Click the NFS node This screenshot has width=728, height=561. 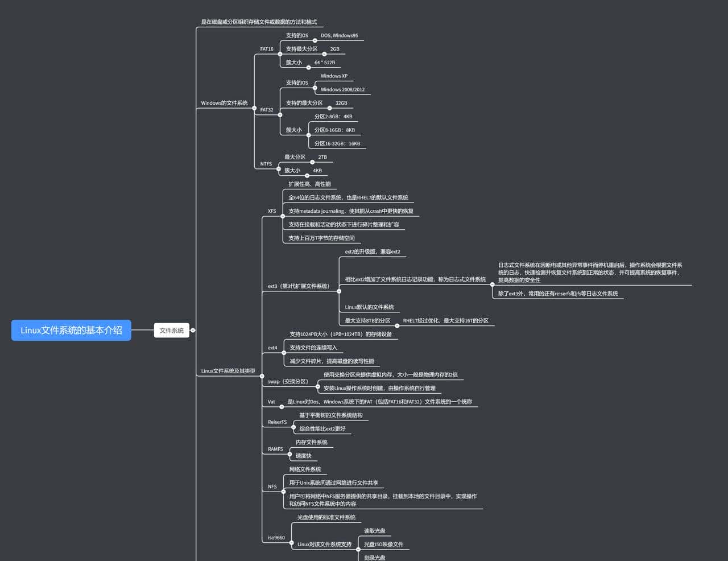click(x=271, y=486)
